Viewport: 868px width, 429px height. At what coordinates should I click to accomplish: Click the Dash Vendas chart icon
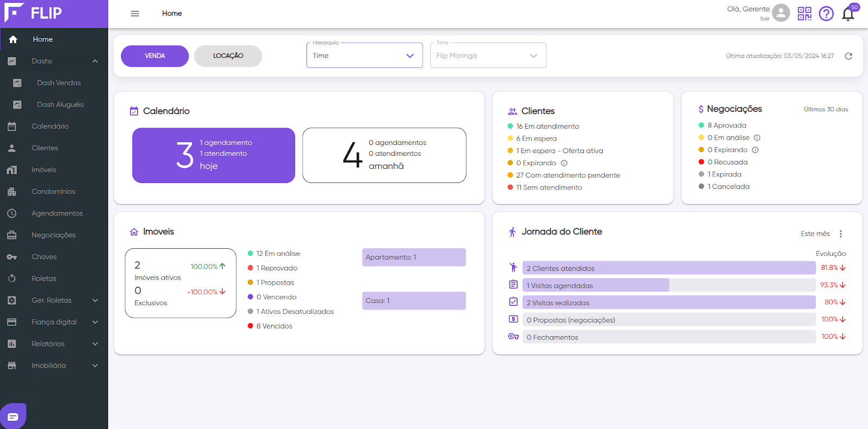pos(17,83)
